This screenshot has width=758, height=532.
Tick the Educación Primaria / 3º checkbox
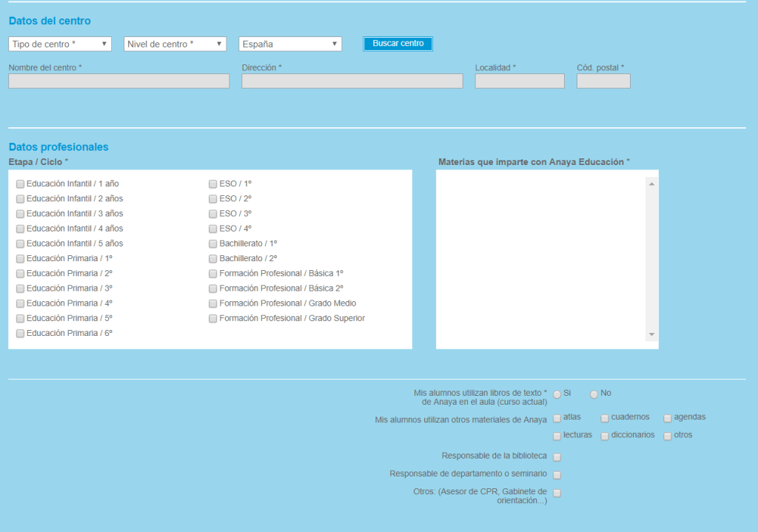click(x=21, y=289)
